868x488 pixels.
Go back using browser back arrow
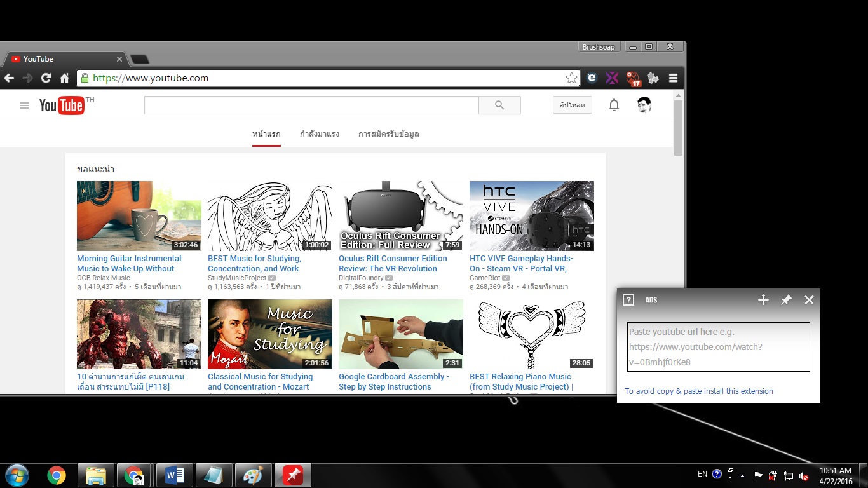click(9, 78)
